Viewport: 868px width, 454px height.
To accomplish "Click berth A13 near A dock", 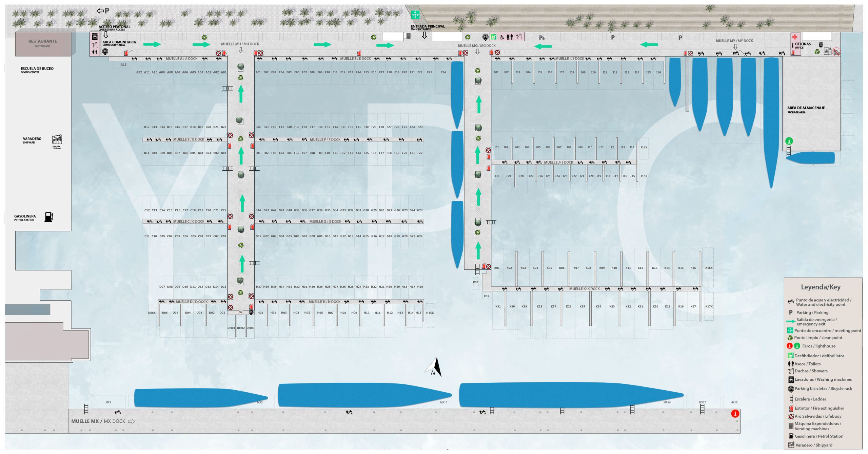I will pyautogui.click(x=123, y=64).
